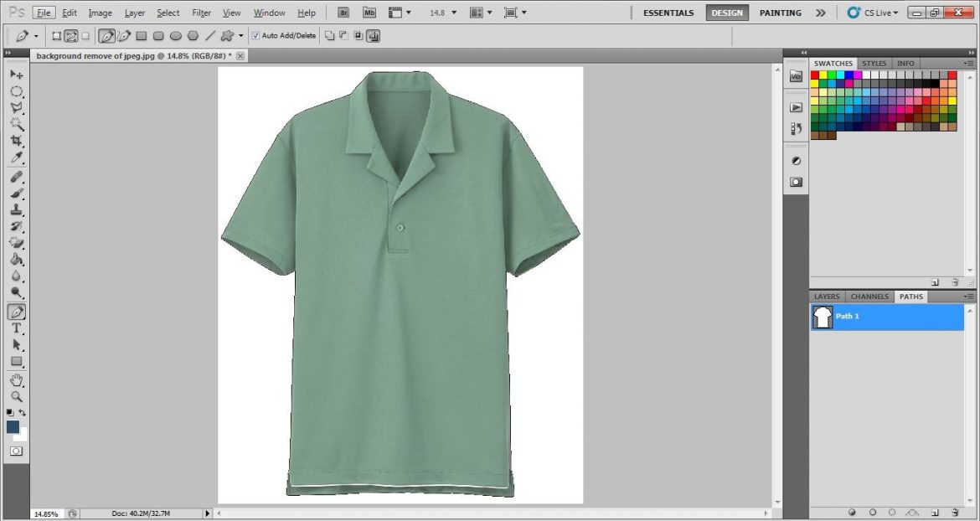Open the History panel icon
This screenshot has width=980, height=521.
click(796, 129)
